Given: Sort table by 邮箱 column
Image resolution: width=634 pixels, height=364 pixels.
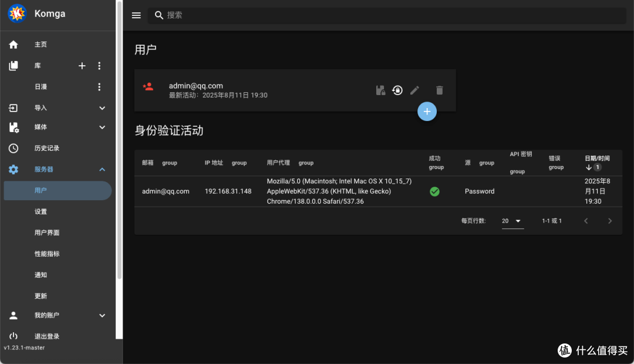Looking at the screenshot, I should [x=147, y=163].
